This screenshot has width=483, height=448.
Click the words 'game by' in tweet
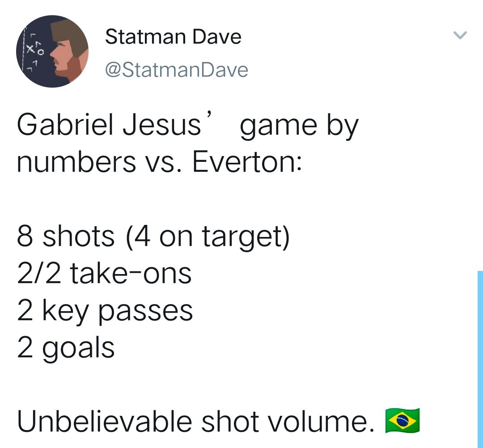coord(299,127)
